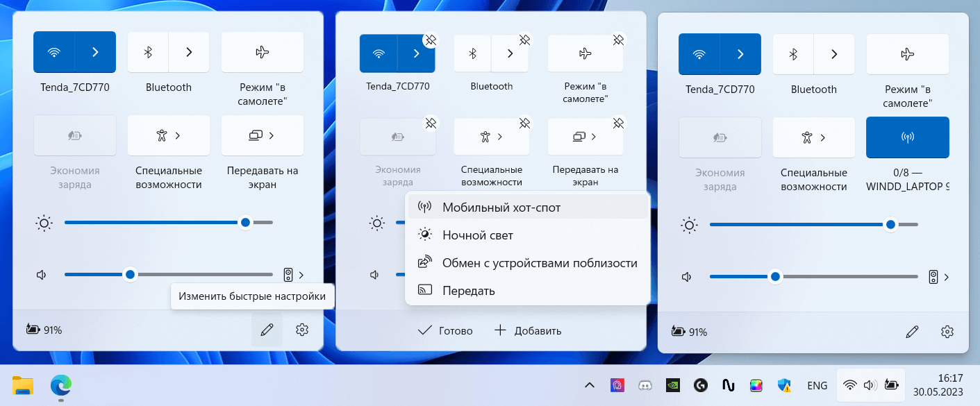
Task: Click the ENG language indicator
Action: (x=817, y=385)
